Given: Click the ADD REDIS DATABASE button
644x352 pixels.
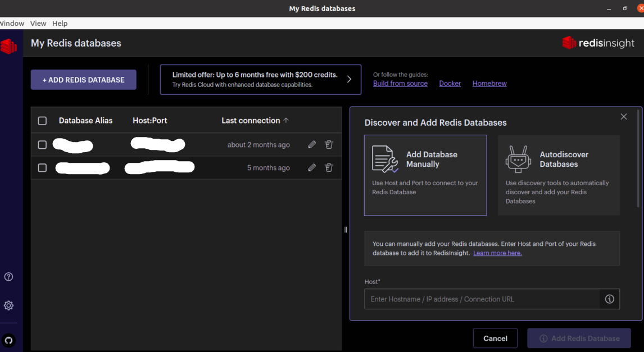Looking at the screenshot, I should [x=83, y=80].
